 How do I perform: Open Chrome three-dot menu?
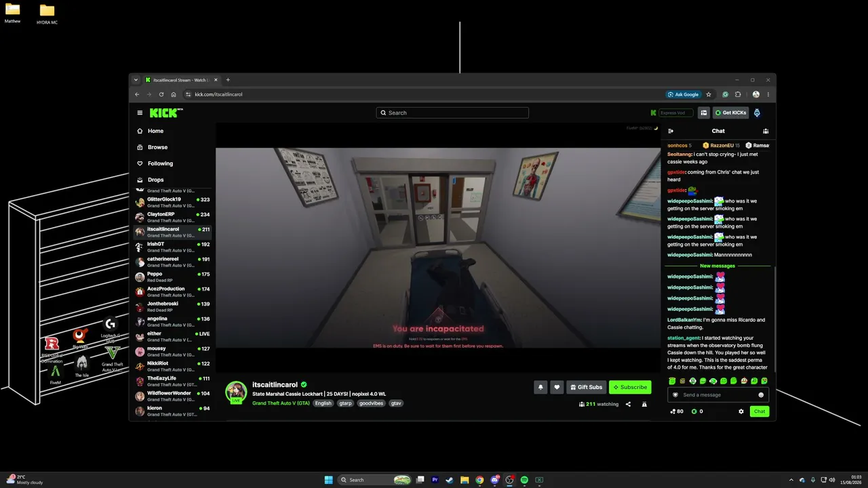click(768, 94)
